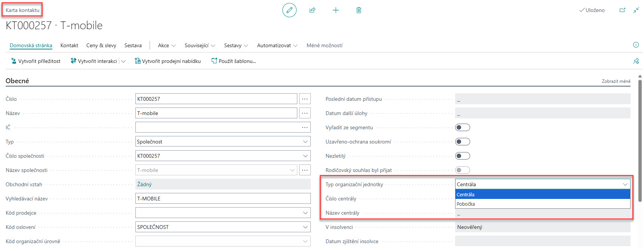Click the Zobrazit méně link
This screenshot has width=644, height=248.
pos(616,81)
